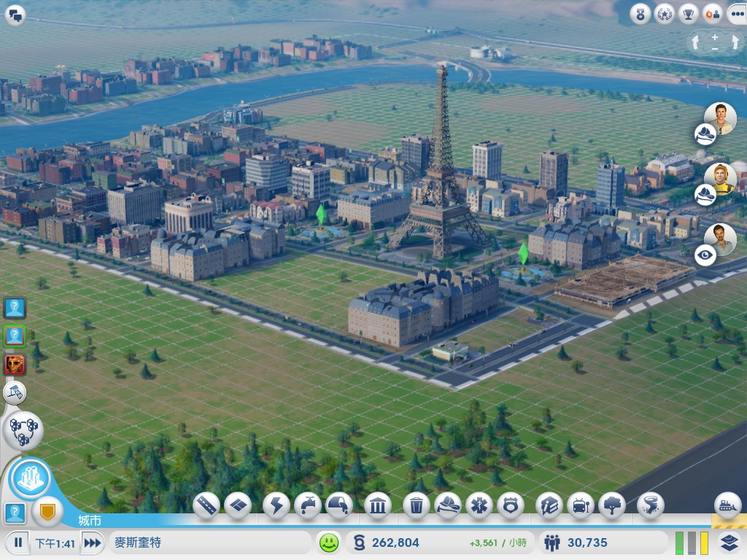Zoom in with the plus control
The image size is (747, 560).
pos(715,37)
